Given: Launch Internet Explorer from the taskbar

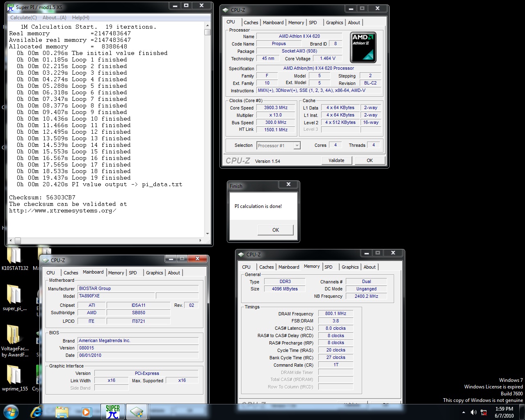Looking at the screenshot, I should pyautogui.click(x=37, y=412).
